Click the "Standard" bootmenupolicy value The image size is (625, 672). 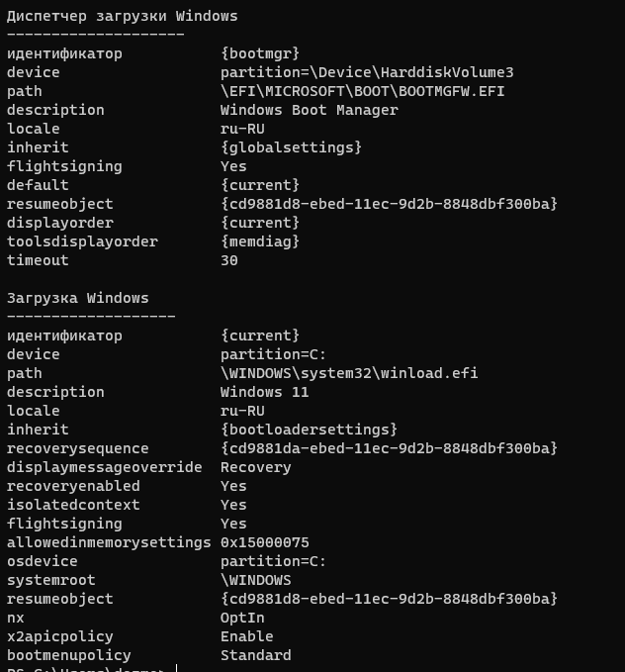(255, 655)
